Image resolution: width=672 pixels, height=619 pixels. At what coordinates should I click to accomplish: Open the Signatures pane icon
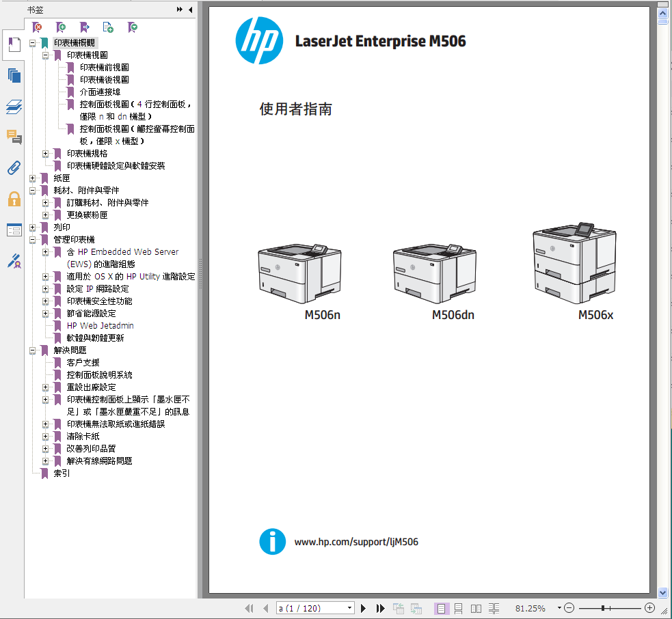click(x=14, y=261)
